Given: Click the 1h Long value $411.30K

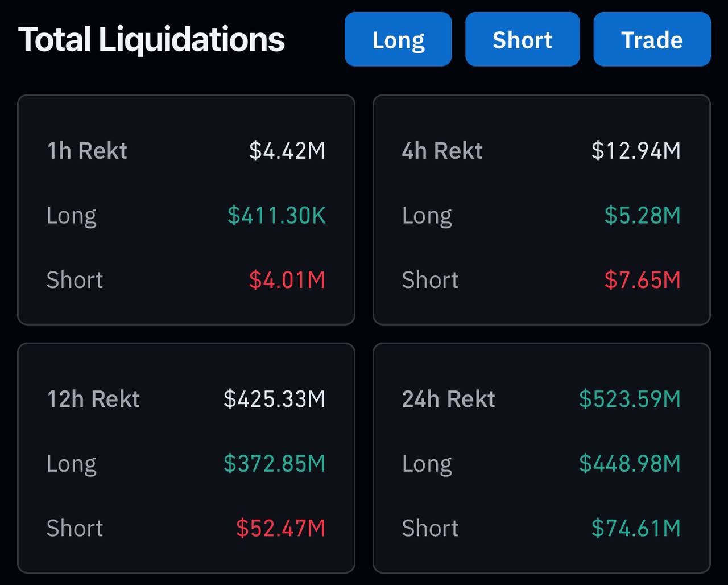Looking at the screenshot, I should click(x=276, y=216).
